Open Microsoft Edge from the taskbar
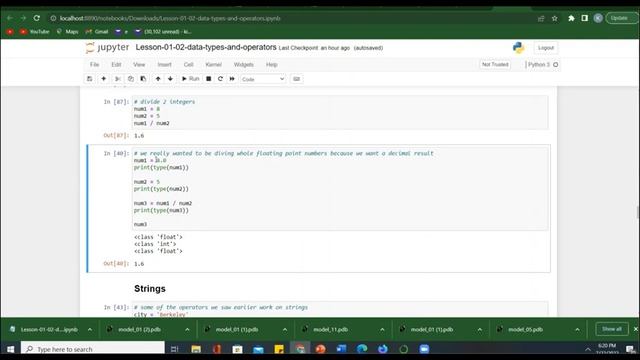Image resolution: width=640 pixels, height=360 pixels. click(x=362, y=349)
